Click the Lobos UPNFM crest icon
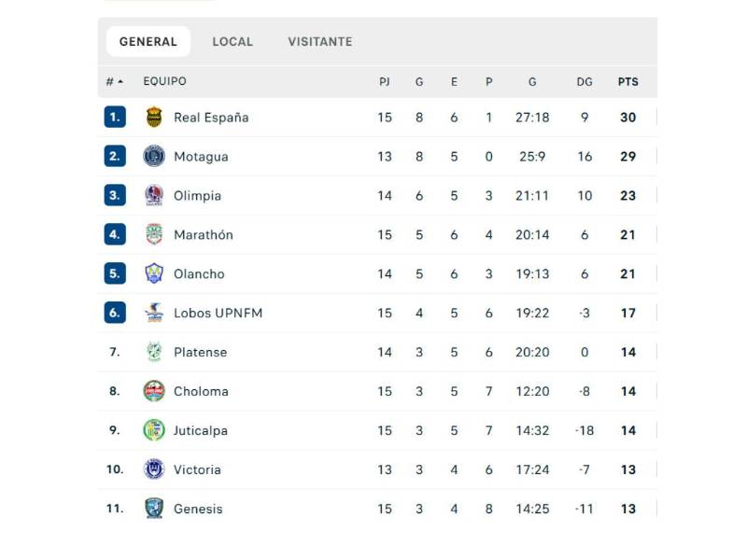The width and height of the screenshot is (747, 560). click(155, 313)
